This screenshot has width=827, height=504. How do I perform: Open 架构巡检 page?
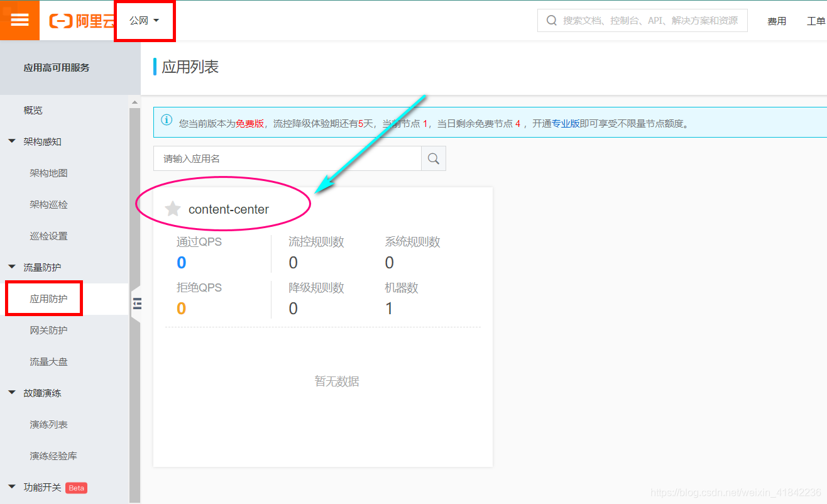(48, 204)
